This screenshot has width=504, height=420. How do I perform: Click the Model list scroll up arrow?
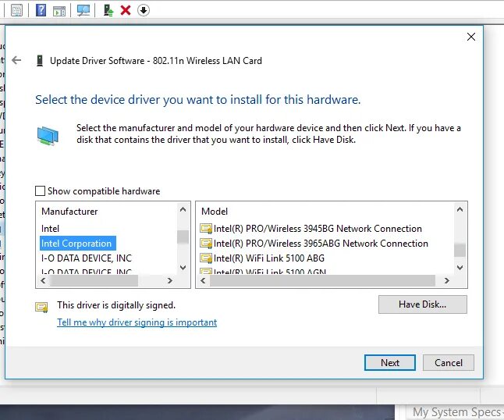tap(460, 210)
